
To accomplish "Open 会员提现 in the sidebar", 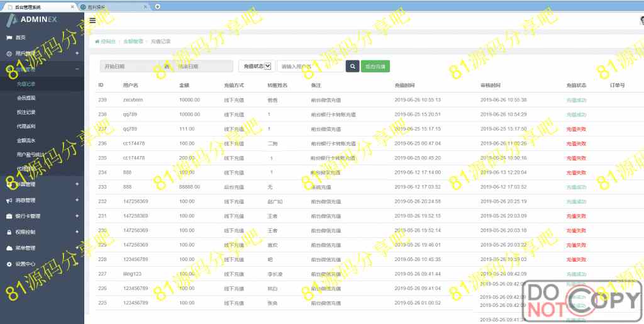I will [26, 98].
